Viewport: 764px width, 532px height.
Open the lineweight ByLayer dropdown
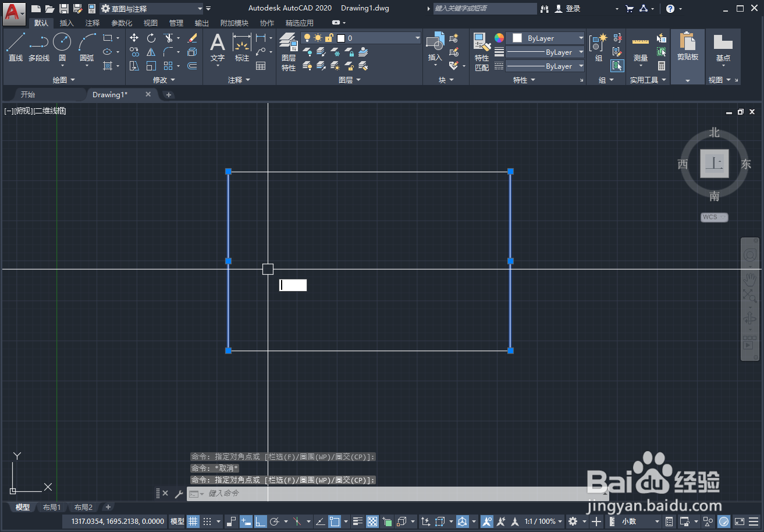pyautogui.click(x=545, y=52)
